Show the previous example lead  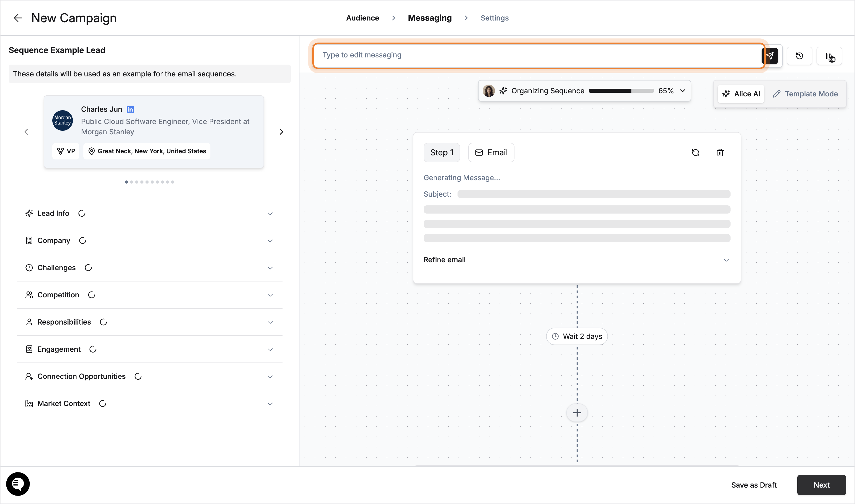point(26,132)
